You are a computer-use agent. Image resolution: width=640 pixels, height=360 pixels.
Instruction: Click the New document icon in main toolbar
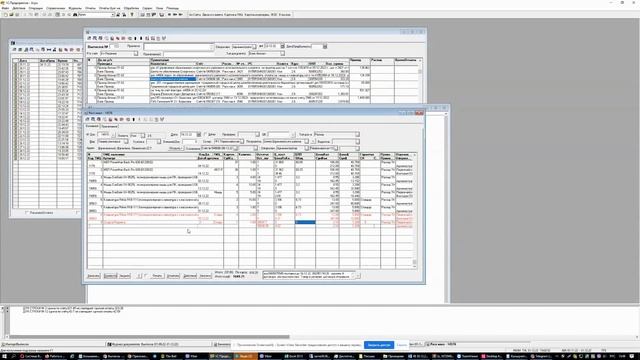(6, 15)
